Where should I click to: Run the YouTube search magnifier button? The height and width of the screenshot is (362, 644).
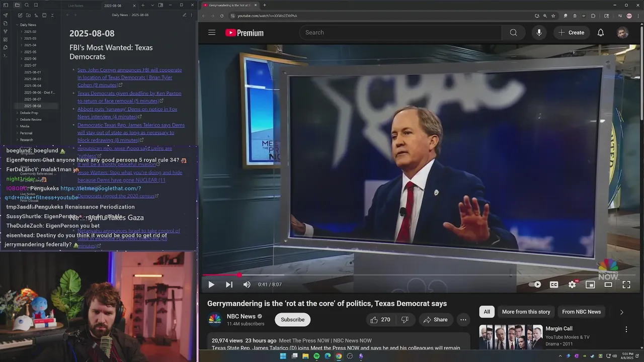coord(513,32)
